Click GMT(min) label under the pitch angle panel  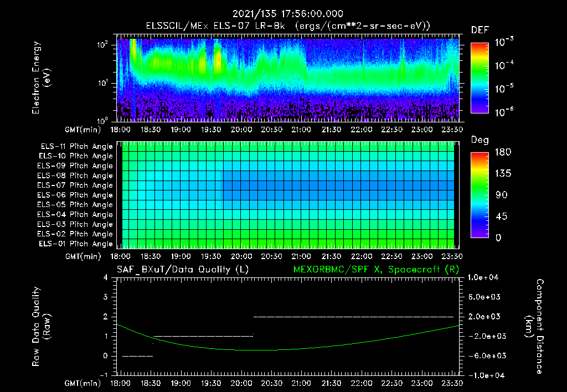click(83, 256)
